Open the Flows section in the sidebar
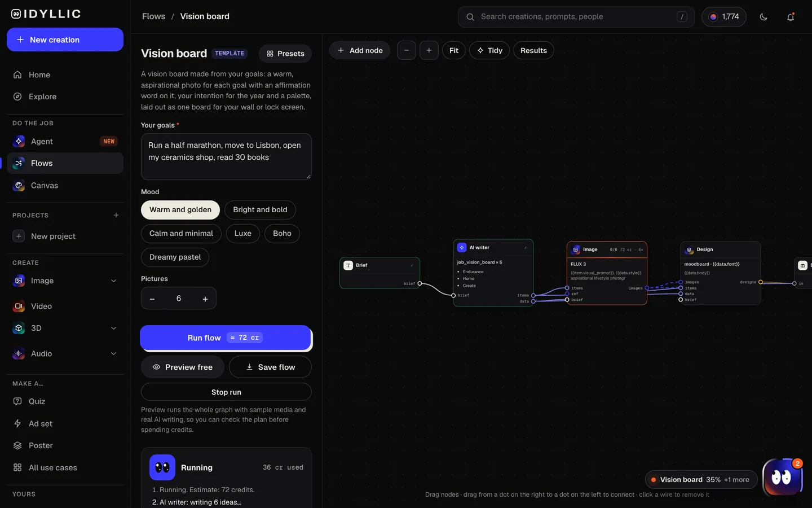The width and height of the screenshot is (812, 508). click(x=65, y=163)
